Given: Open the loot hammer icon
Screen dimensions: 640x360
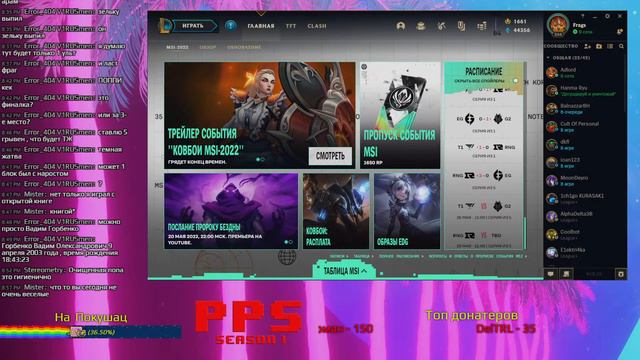Looking at the screenshot, I should [x=441, y=26].
